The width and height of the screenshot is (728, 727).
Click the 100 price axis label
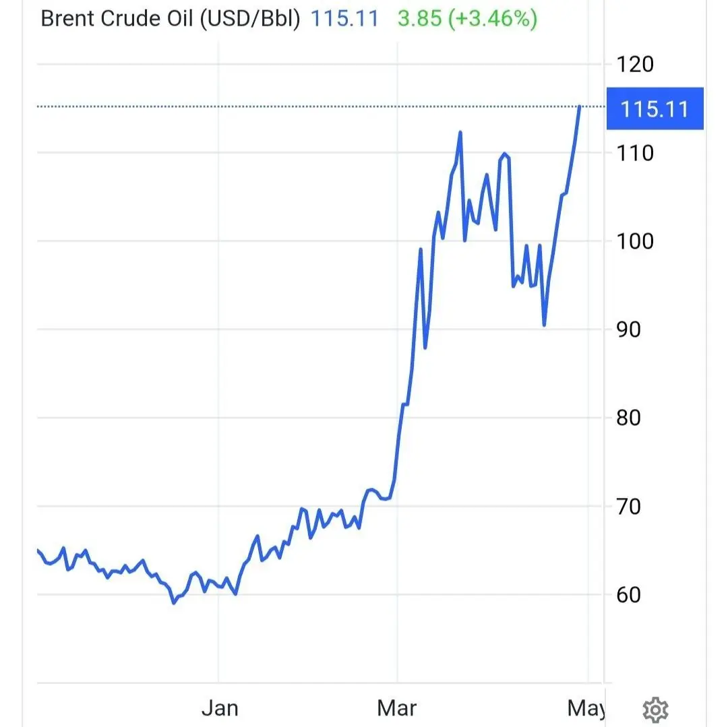(x=635, y=241)
